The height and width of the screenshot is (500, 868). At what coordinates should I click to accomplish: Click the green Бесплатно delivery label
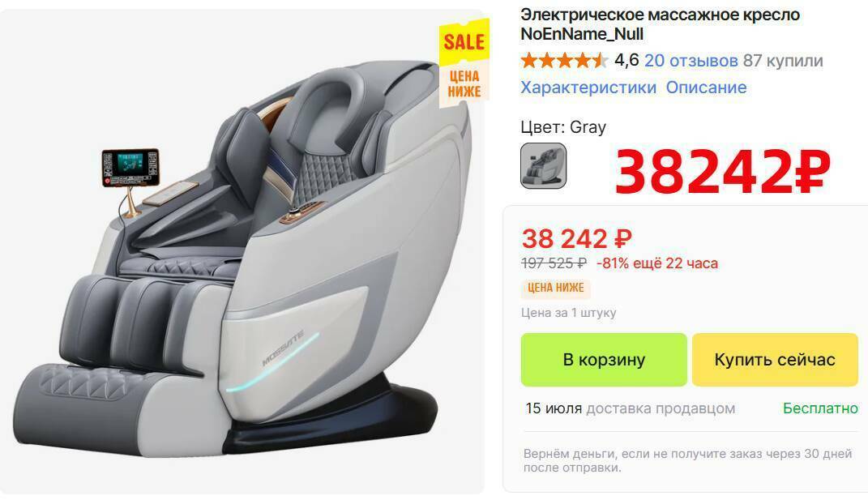coord(820,408)
